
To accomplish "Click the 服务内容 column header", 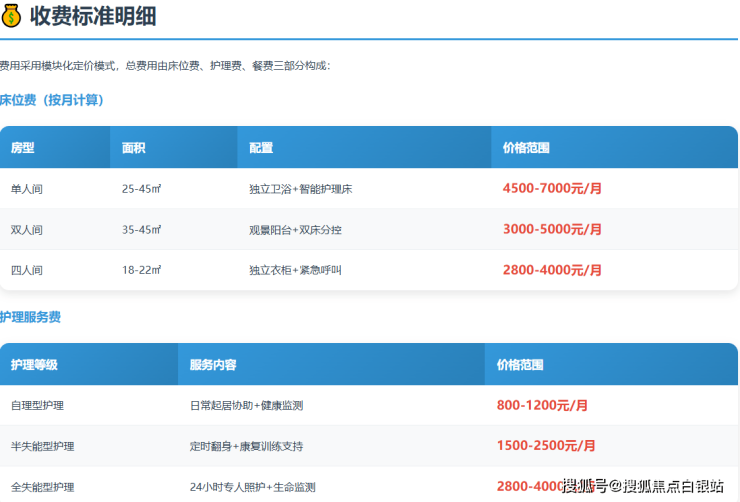I will (213, 365).
